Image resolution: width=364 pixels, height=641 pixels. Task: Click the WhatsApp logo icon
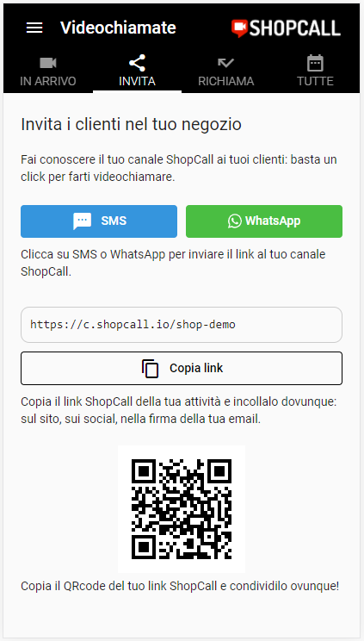235,221
